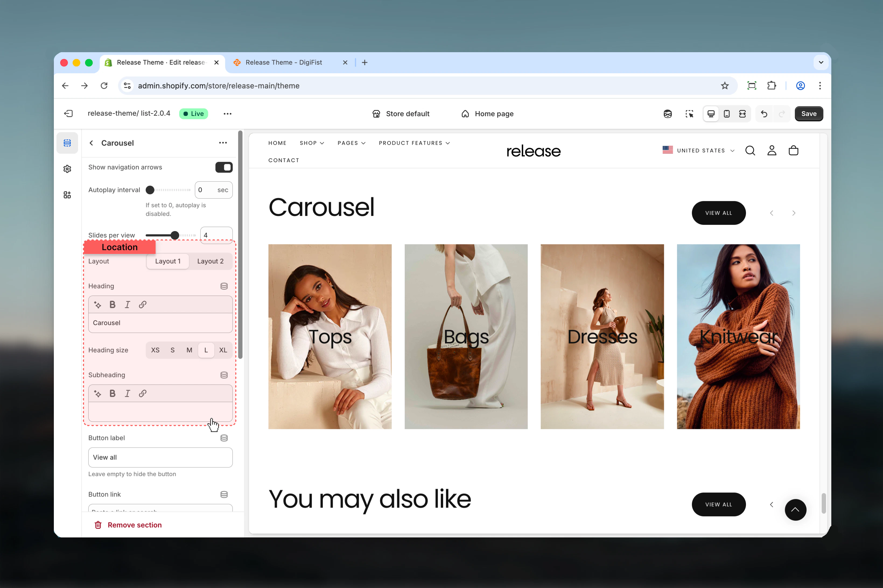Viewport: 883px width, 588px height.
Task: Apply italic in Subheading editor
Action: tap(127, 393)
